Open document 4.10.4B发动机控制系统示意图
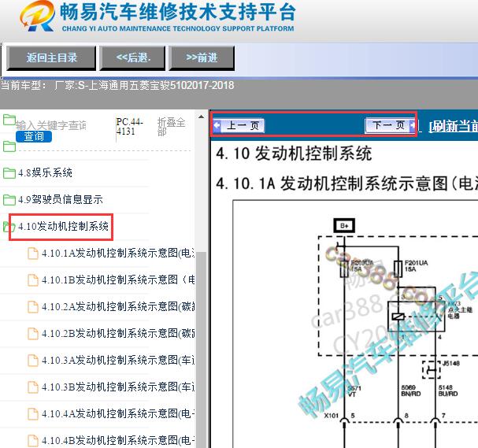478x448 pixels. click(x=118, y=440)
